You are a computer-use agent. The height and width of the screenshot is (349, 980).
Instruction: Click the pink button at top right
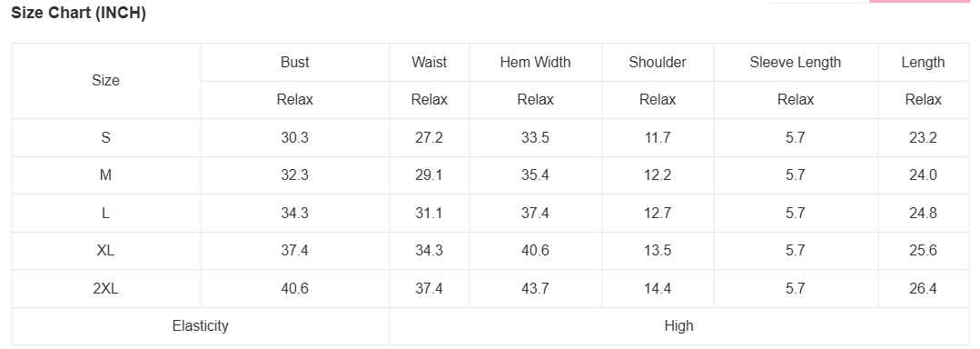(919, 1)
